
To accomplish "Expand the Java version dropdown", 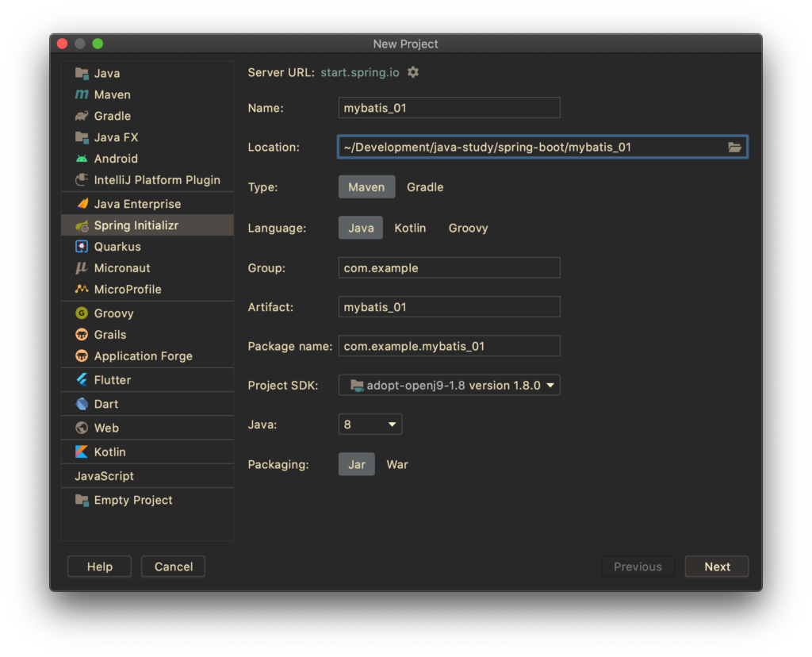I will pos(370,425).
